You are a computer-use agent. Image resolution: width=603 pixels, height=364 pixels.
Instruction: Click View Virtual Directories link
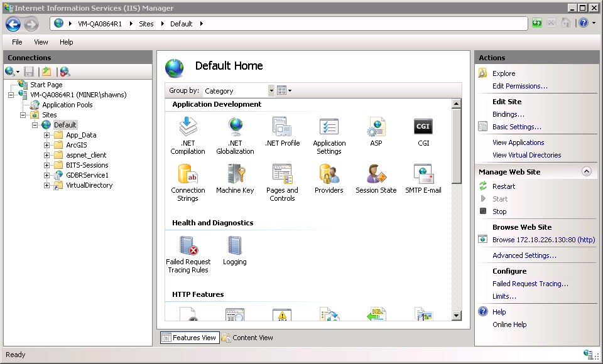click(527, 155)
